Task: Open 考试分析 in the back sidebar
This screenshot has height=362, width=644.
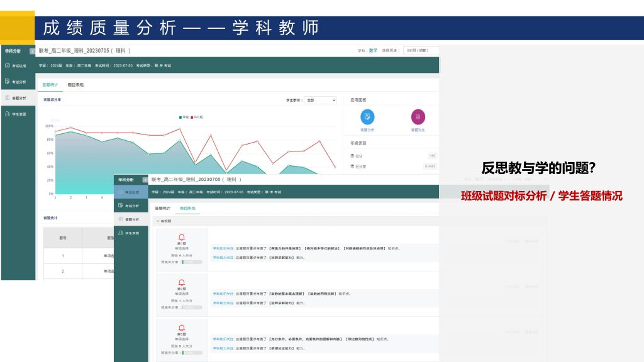Action: tap(18, 82)
